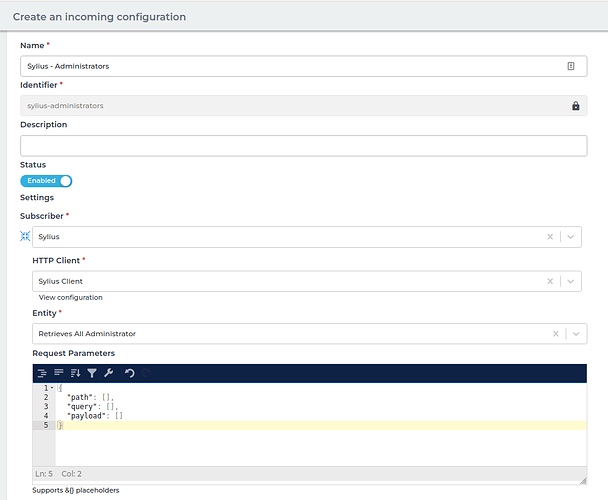
Task: Open the Subscriber dropdown chevron
Action: pyautogui.click(x=570, y=237)
